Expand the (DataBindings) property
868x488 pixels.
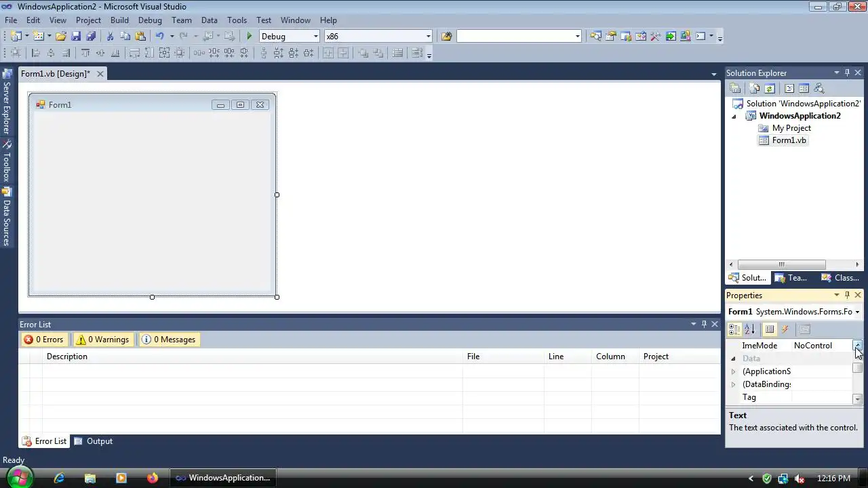tap(733, 384)
